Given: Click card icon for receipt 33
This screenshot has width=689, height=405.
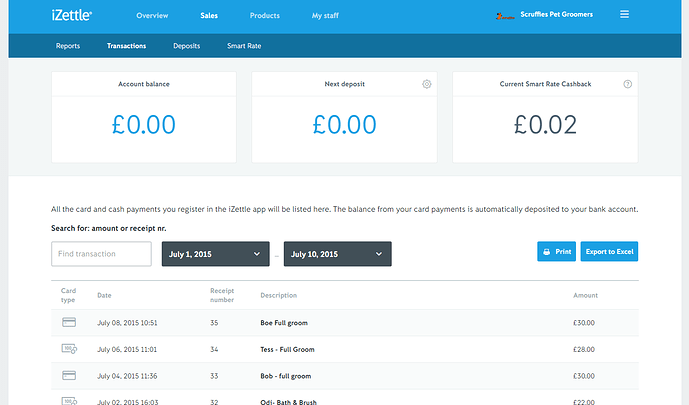Looking at the screenshot, I should (69, 376).
